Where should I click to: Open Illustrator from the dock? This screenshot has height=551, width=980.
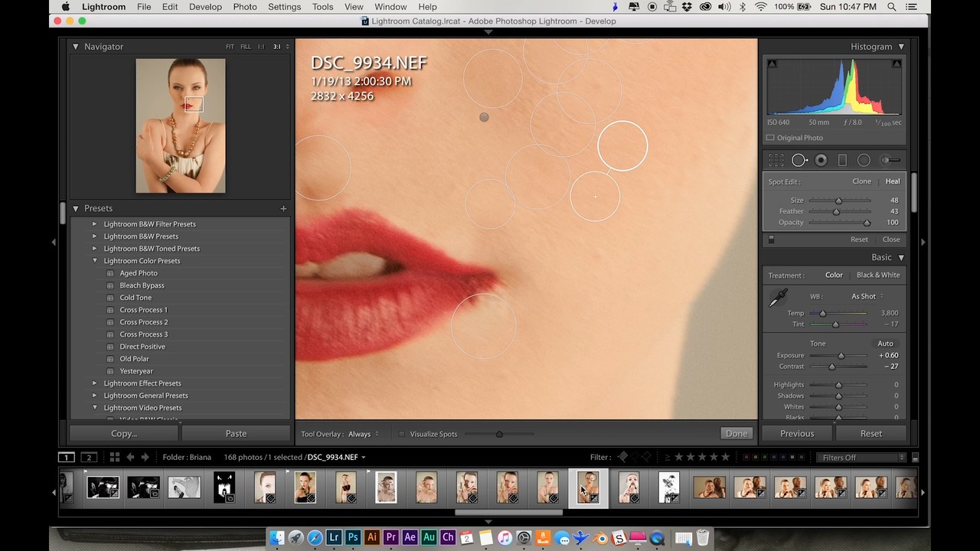371,537
